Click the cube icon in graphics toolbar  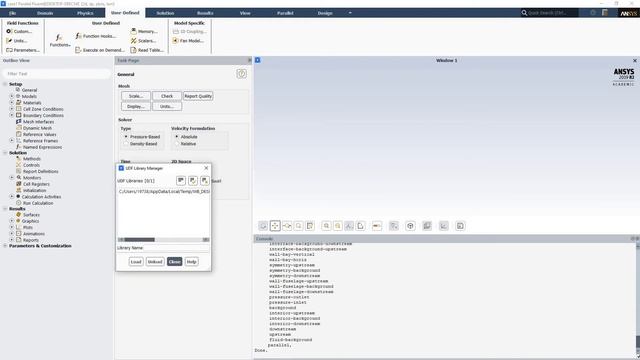(x=410, y=226)
